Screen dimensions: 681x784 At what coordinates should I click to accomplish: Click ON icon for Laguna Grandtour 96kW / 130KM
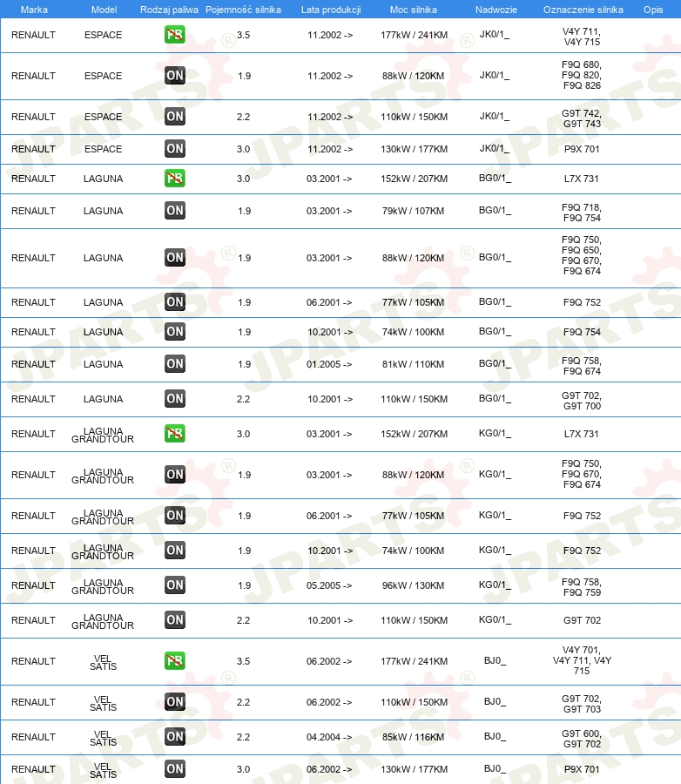[x=174, y=585]
